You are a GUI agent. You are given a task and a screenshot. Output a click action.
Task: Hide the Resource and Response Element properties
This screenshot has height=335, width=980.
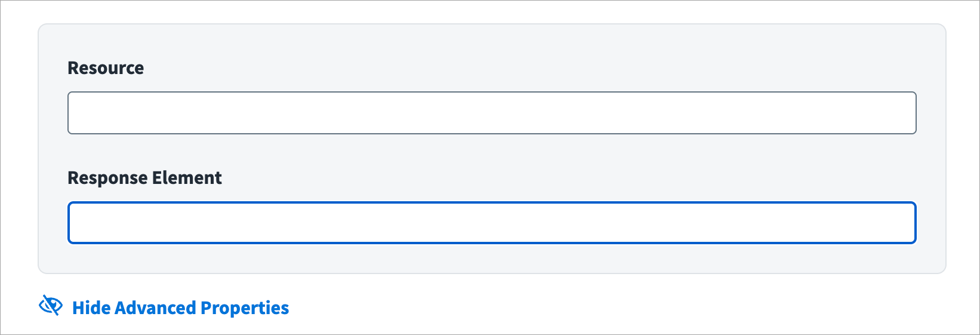click(180, 308)
